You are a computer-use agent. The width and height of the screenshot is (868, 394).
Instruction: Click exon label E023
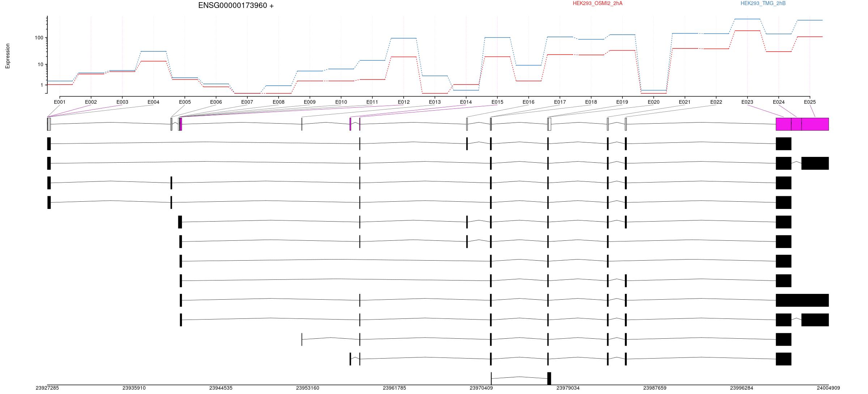coord(747,102)
